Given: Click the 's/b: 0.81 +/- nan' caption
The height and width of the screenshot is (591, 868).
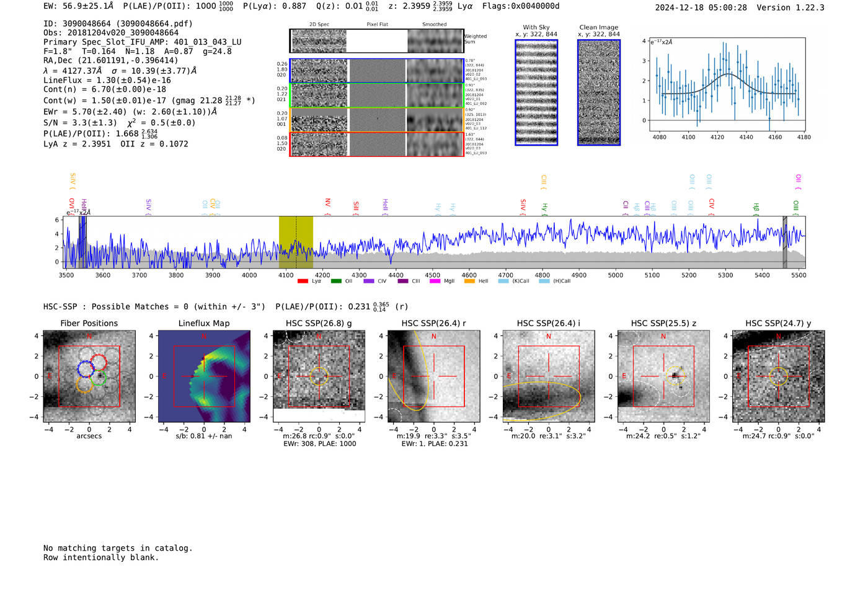Looking at the screenshot, I should coord(204,436).
